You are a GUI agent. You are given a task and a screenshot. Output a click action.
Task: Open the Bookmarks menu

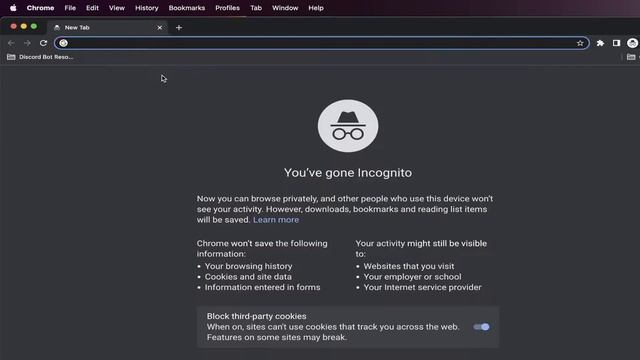coord(187,8)
